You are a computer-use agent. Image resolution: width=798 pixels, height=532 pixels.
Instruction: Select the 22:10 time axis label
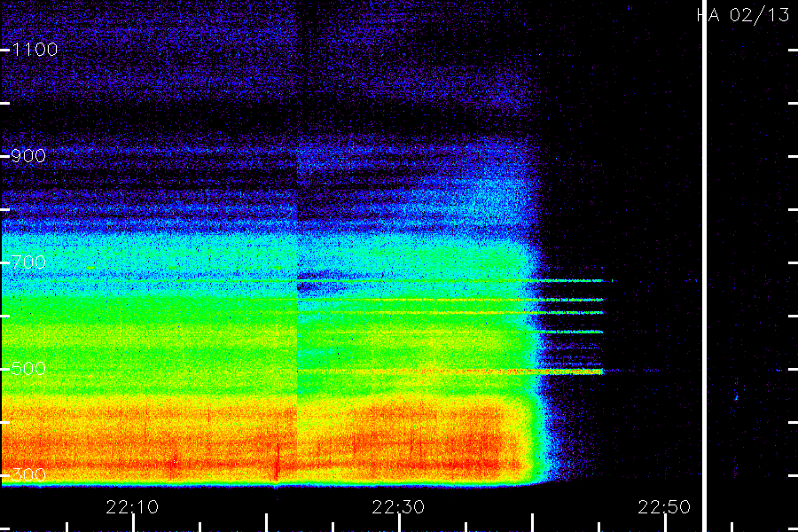click(132, 507)
